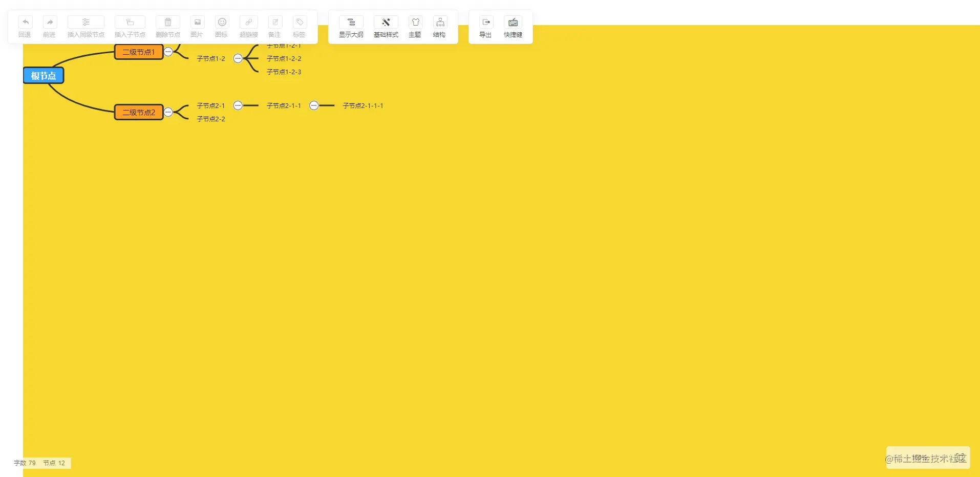980x477 pixels.
Task: Collapse the 二级节点2 branch
Action: (168, 112)
